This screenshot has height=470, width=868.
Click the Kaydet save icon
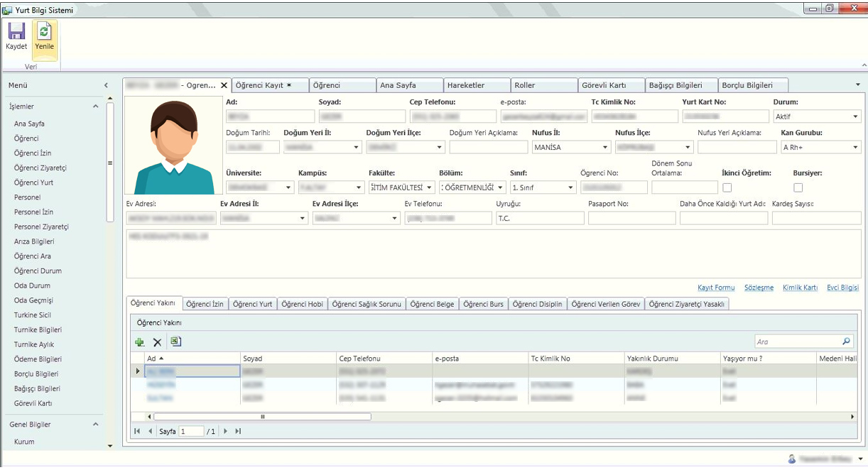tap(16, 32)
